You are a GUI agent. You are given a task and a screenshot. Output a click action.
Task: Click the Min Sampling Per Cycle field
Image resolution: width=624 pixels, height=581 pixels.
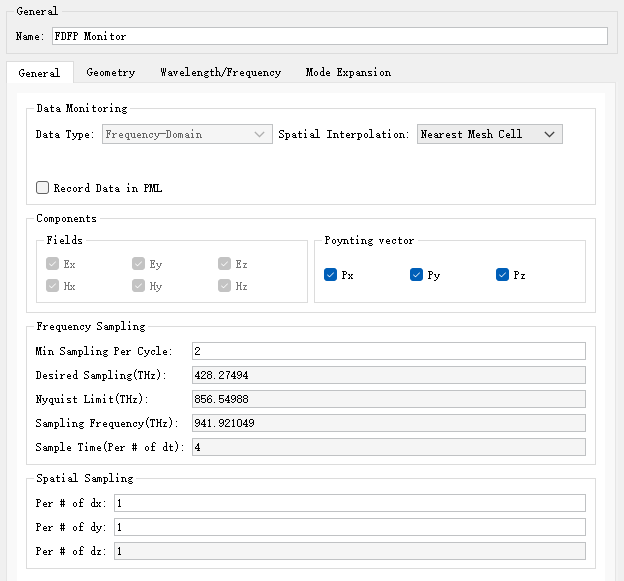click(x=388, y=351)
